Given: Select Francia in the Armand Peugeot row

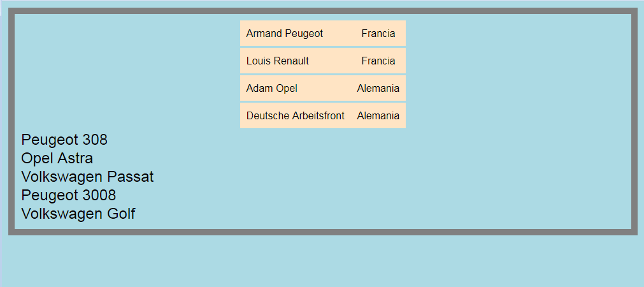Looking at the screenshot, I should click(x=378, y=33).
